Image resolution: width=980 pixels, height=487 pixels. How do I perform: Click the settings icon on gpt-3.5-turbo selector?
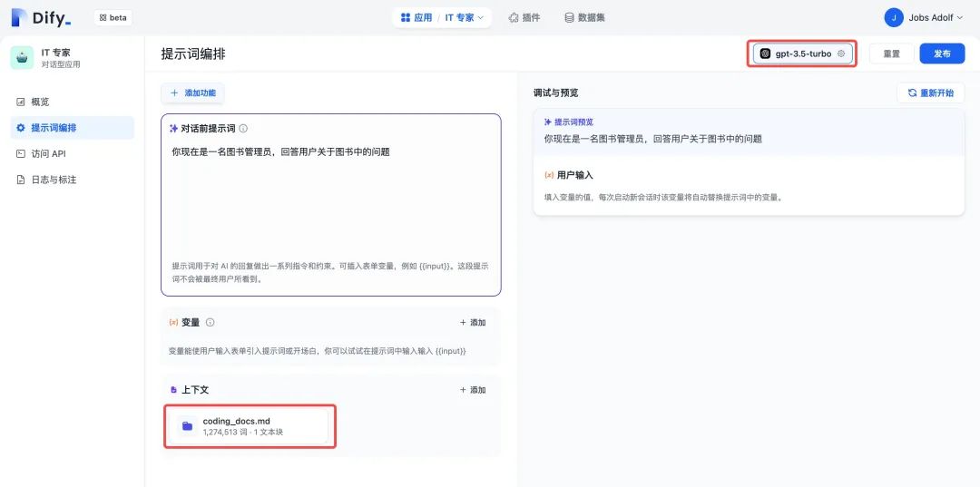tap(841, 54)
